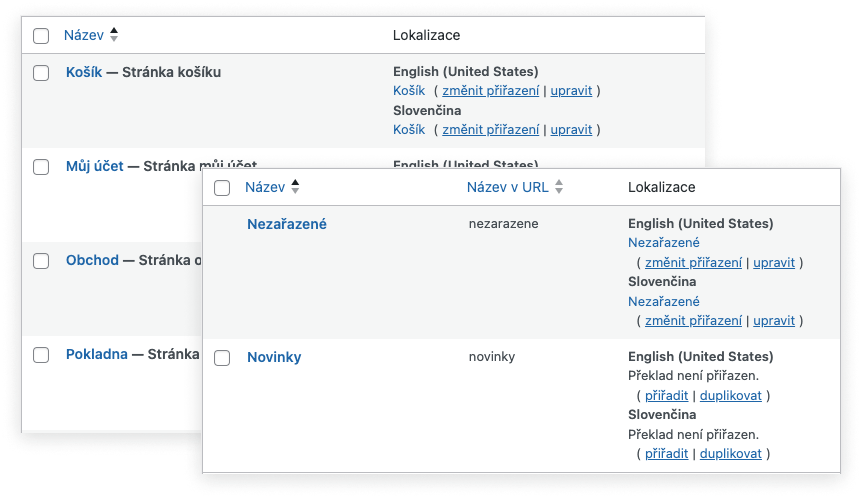Check the Pokladna row checkbox

(x=41, y=355)
